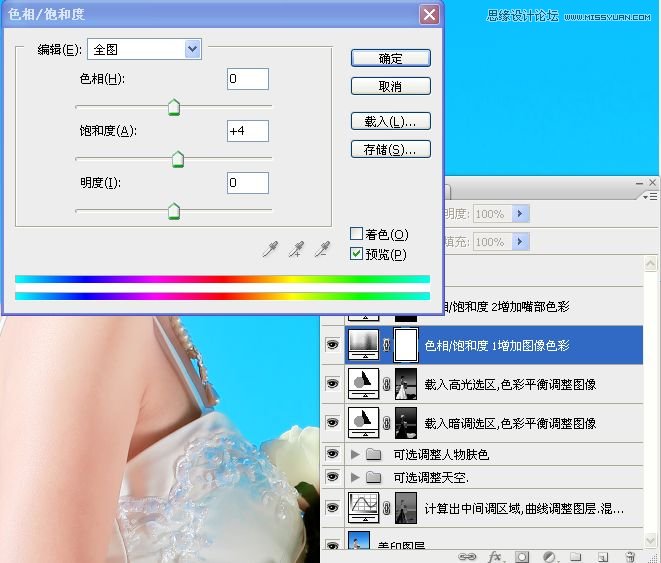
Task: Select the subtract-from-sample eyedropper (minus)
Action: [322, 249]
